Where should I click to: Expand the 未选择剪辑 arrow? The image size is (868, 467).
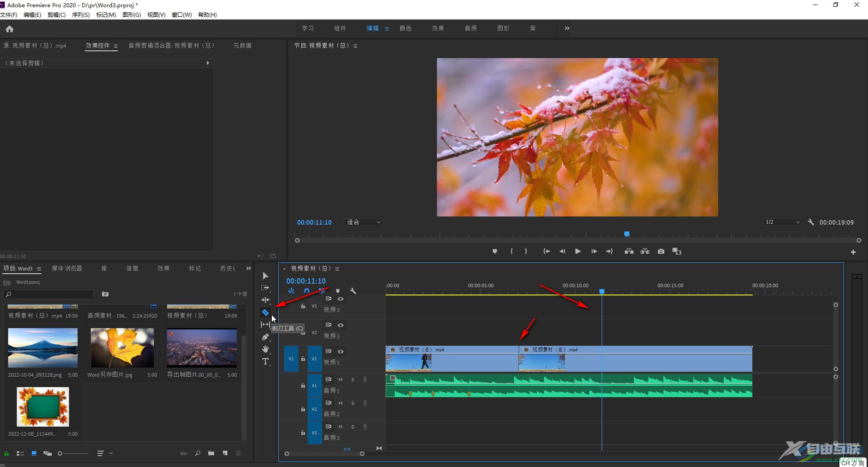208,63
